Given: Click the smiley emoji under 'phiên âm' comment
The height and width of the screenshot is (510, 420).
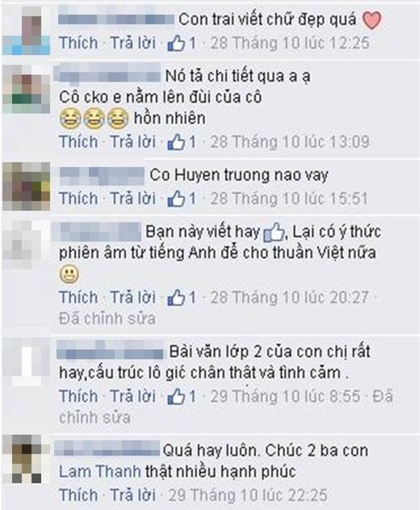Looking at the screenshot, I should (69, 274).
